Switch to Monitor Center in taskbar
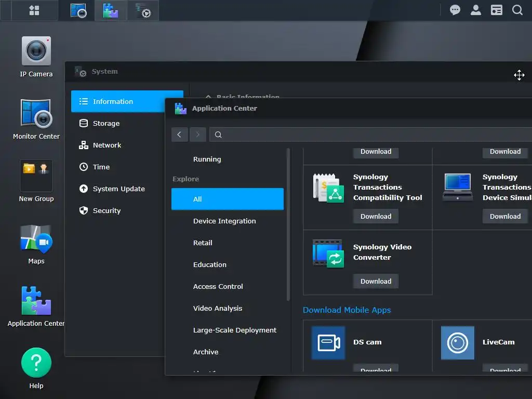 click(x=78, y=10)
